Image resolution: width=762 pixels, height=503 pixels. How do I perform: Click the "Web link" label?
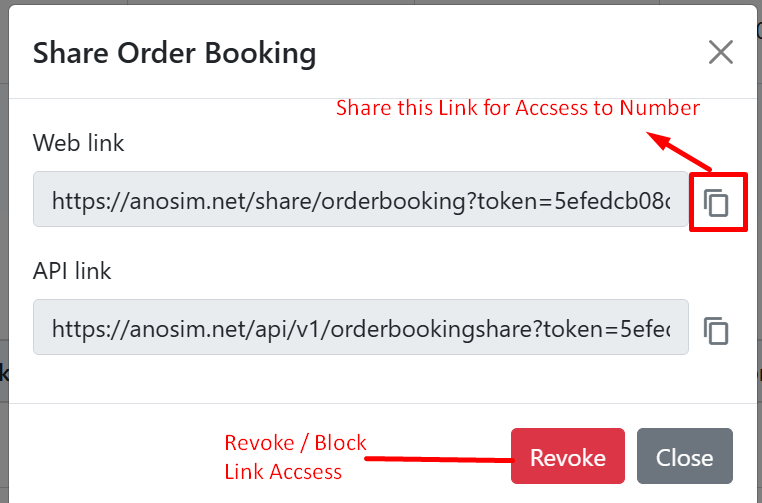79,143
